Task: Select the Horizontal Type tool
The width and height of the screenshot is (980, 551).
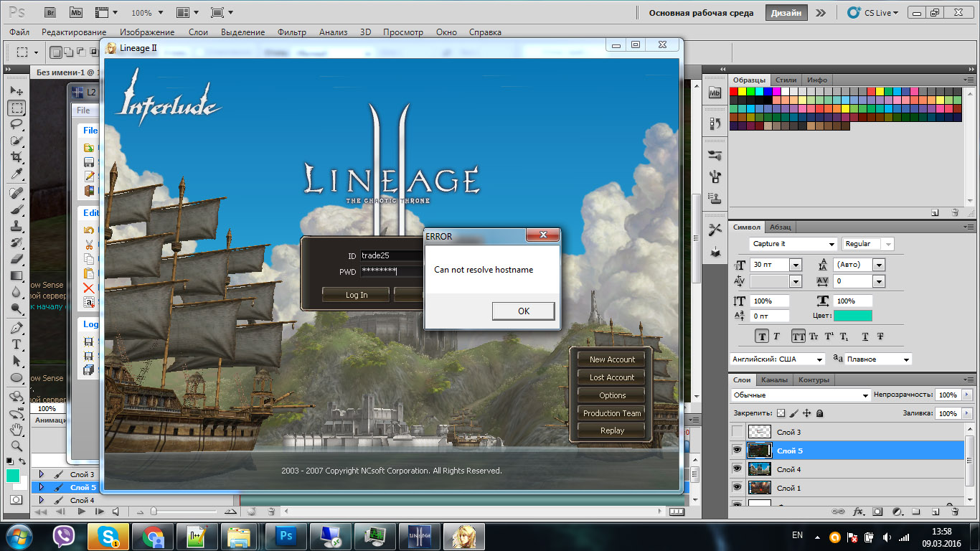Action: click(17, 344)
